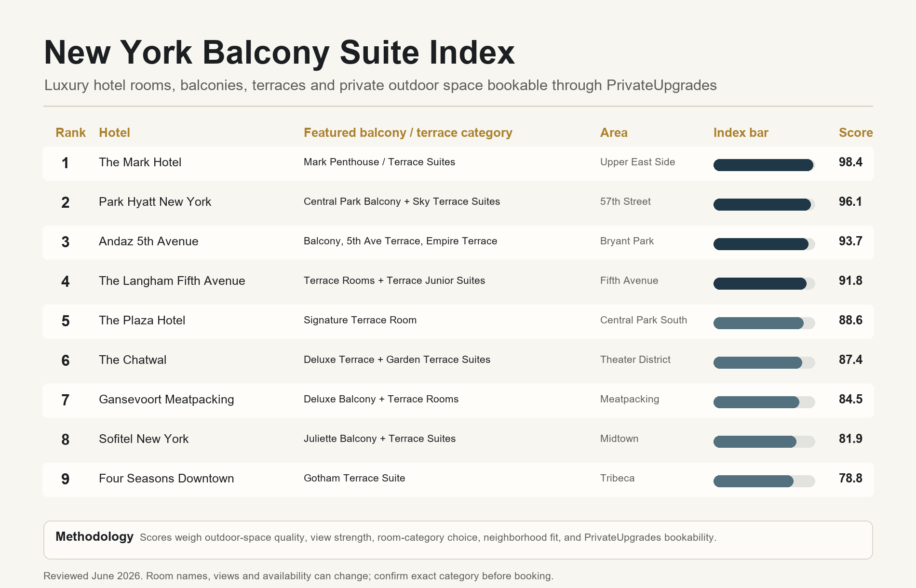Select The Mark Hotel name

point(140,162)
